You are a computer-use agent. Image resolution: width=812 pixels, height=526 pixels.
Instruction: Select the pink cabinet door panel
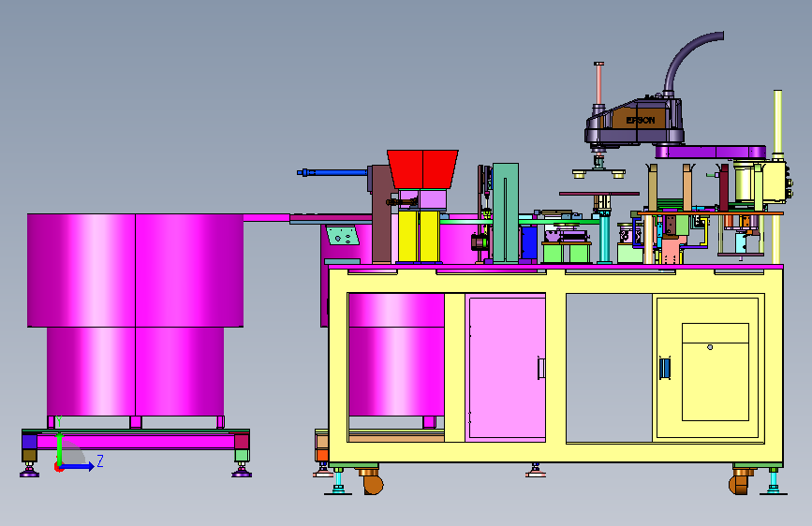[507, 368]
